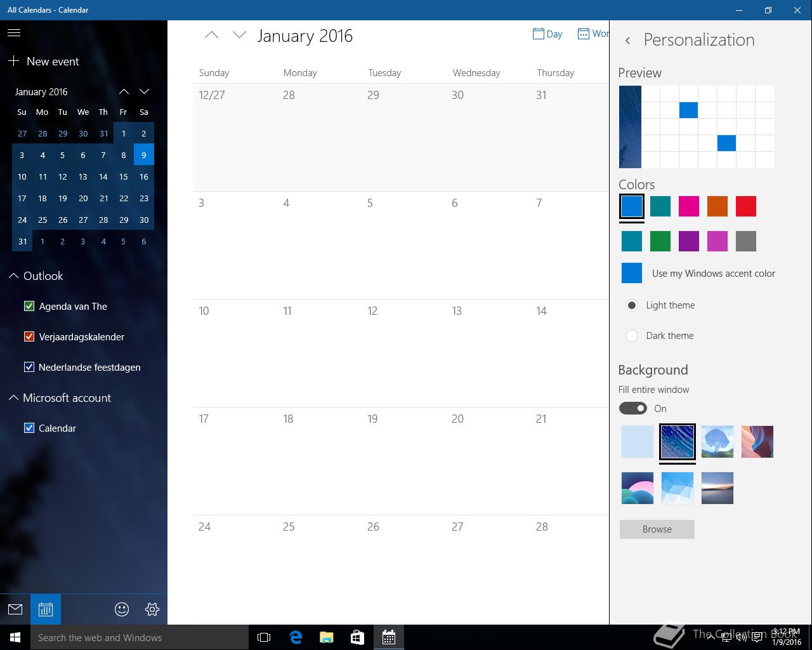
Task: Switch to Work week view
Action: pos(593,34)
